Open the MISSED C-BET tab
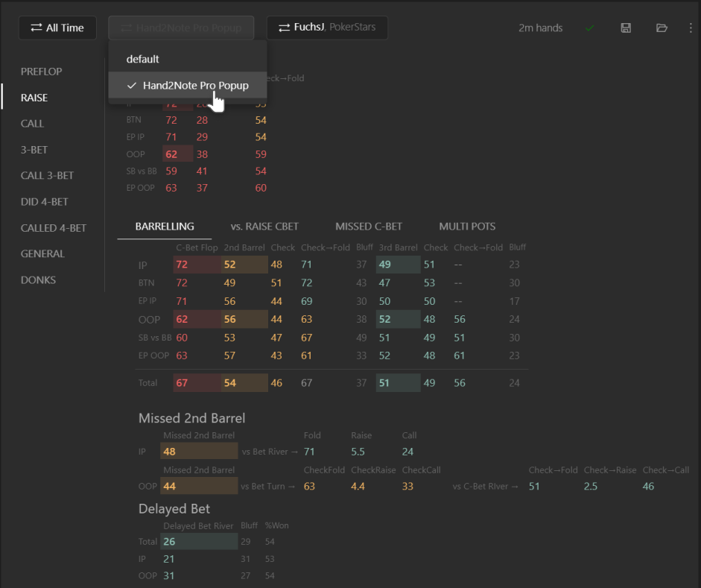The image size is (701, 588). [x=369, y=227]
